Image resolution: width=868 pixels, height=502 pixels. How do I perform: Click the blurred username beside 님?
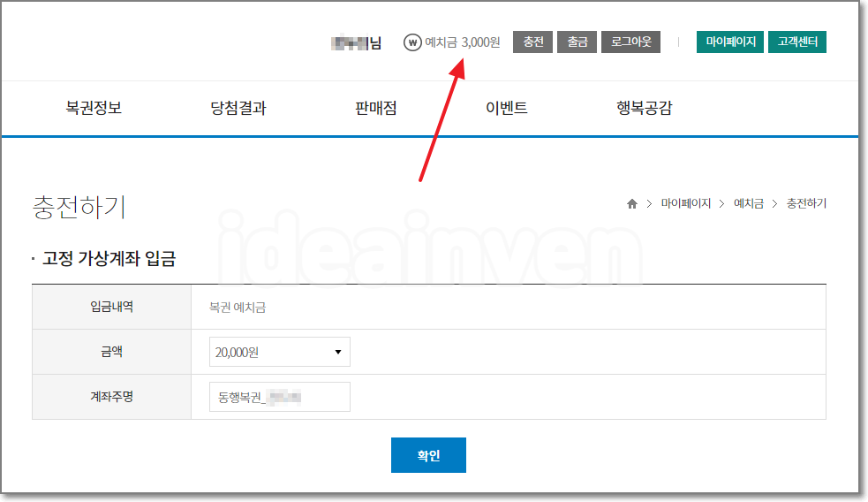tap(350, 42)
